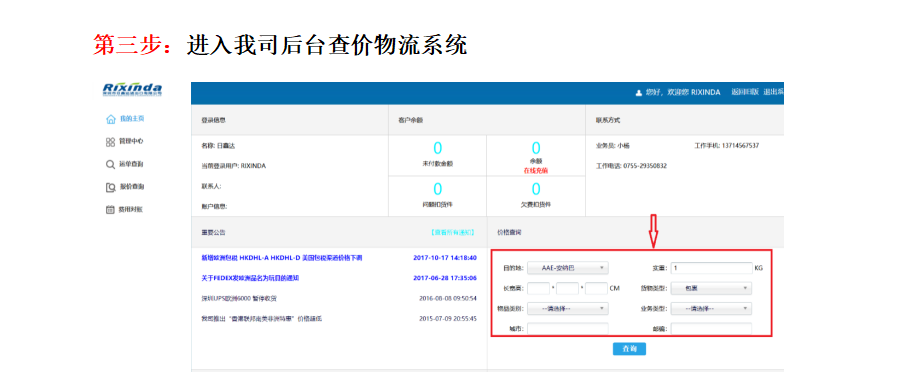The width and height of the screenshot is (923, 387).
Task: Expand the 物品类别 dropdown
Action: [x=567, y=308]
